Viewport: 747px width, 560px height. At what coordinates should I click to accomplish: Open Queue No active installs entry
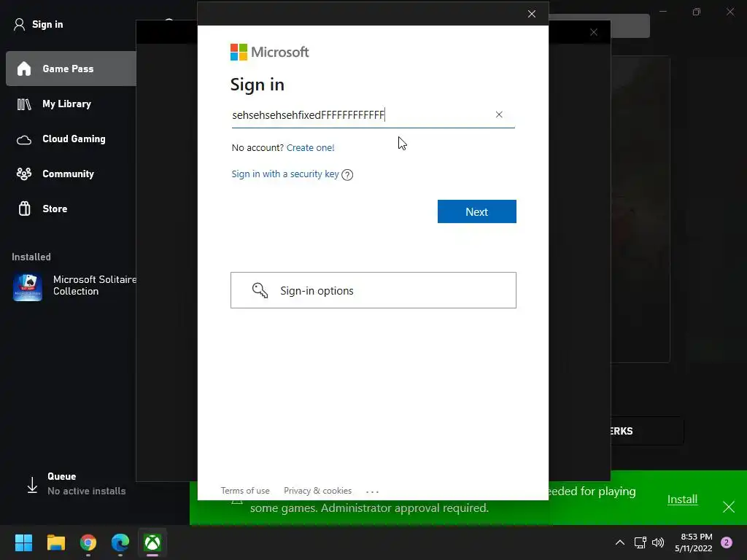(x=86, y=484)
